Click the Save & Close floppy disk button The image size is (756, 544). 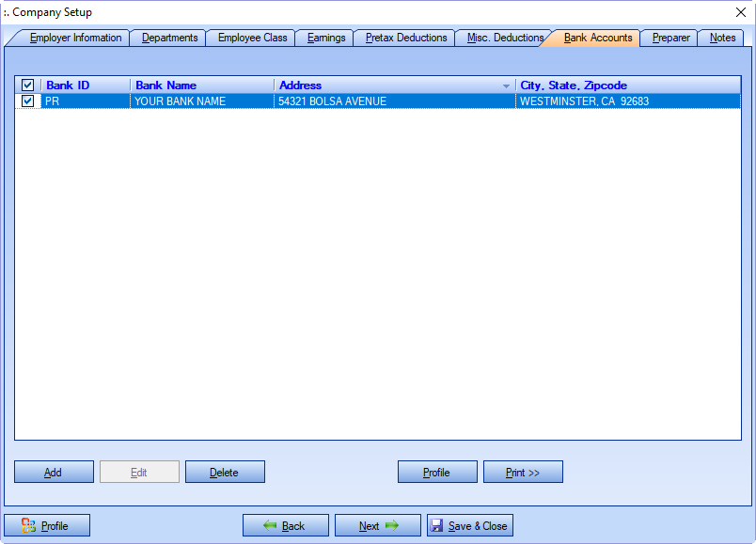(x=469, y=525)
